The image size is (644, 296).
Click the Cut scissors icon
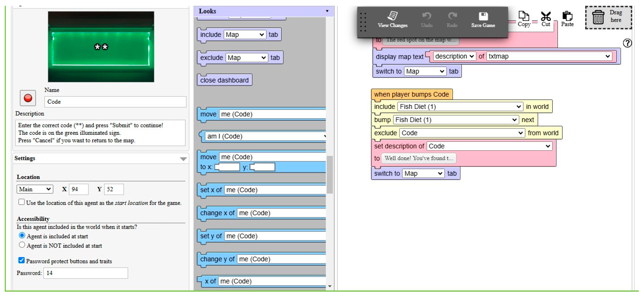546,16
